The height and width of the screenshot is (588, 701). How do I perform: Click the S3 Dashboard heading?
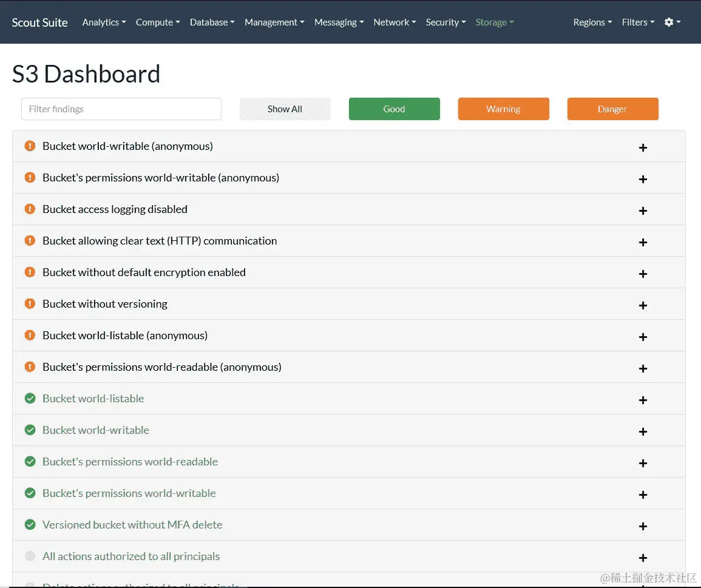point(86,74)
